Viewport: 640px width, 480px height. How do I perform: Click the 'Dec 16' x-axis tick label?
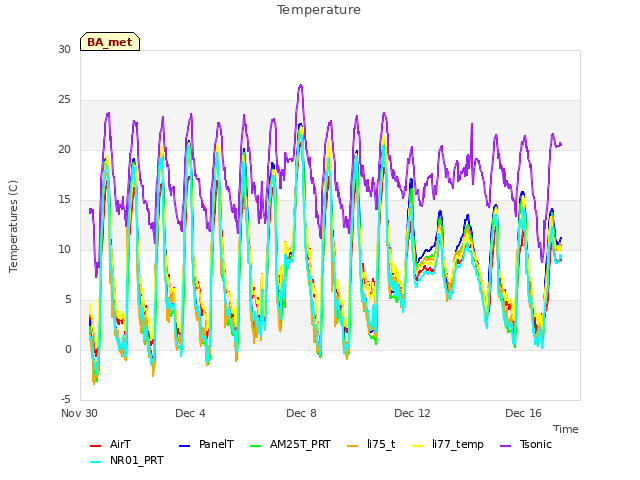pyautogui.click(x=523, y=413)
